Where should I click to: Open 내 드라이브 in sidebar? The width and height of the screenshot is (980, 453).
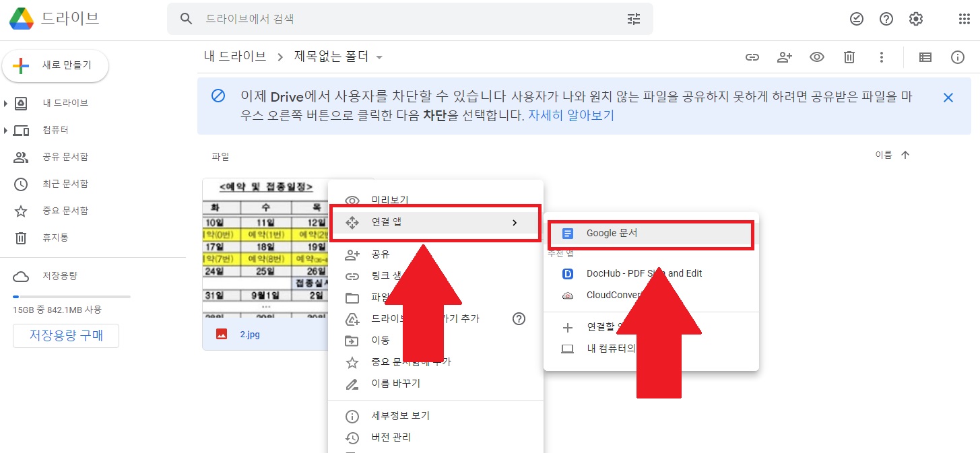click(65, 103)
